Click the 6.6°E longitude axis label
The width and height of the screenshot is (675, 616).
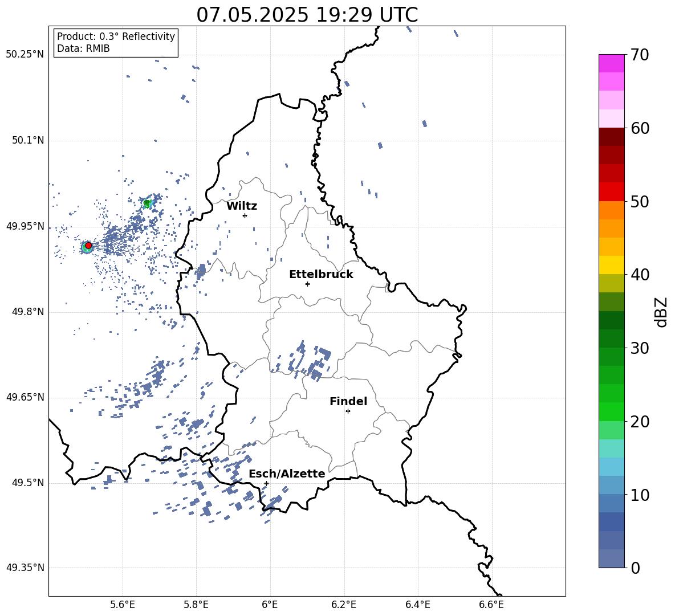coord(491,605)
